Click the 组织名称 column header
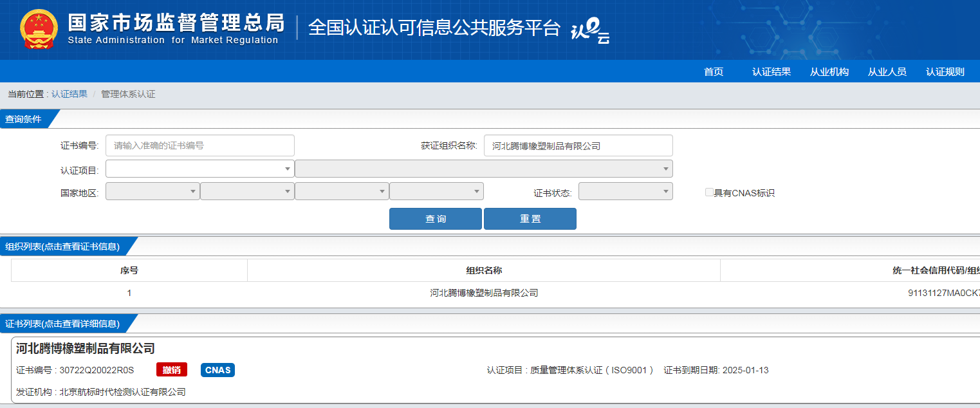 [x=484, y=270]
